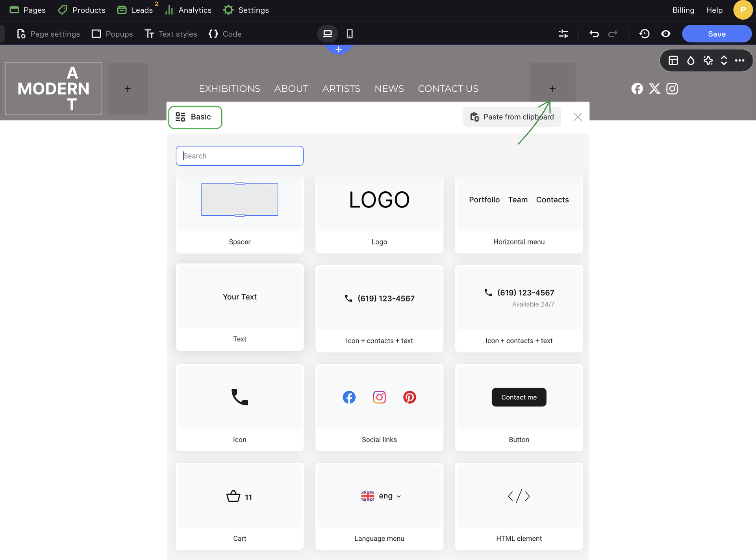Switch to mobile device view
This screenshot has height=560, width=756.
(x=349, y=34)
